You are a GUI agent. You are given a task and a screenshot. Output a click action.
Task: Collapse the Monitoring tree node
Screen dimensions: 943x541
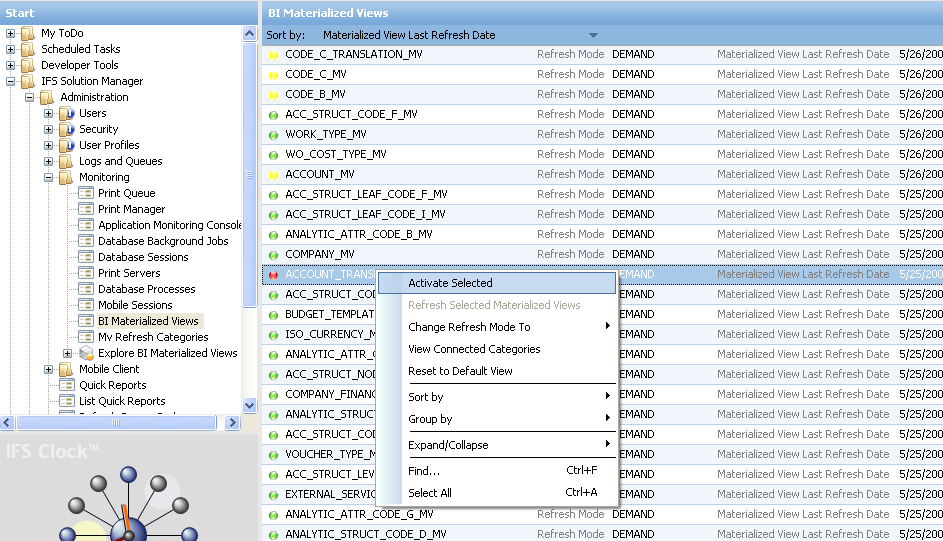coord(49,178)
